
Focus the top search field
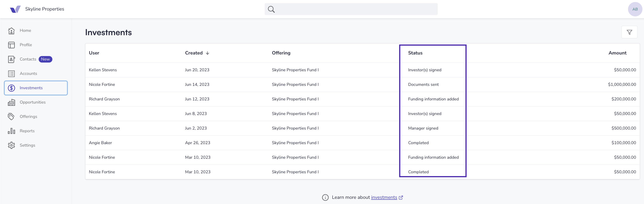(x=351, y=9)
